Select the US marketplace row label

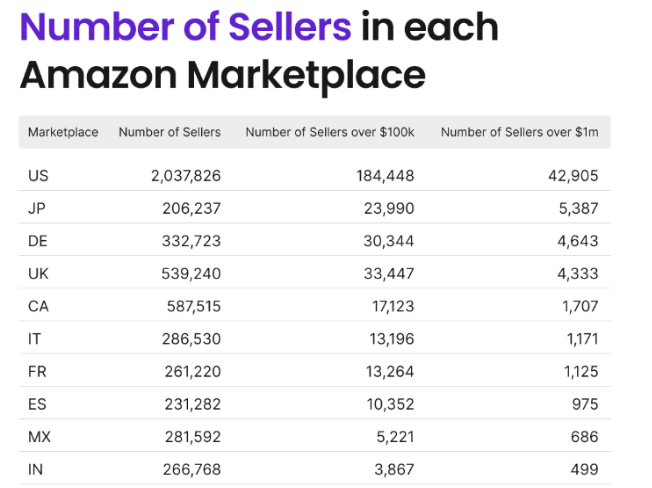click(38, 176)
